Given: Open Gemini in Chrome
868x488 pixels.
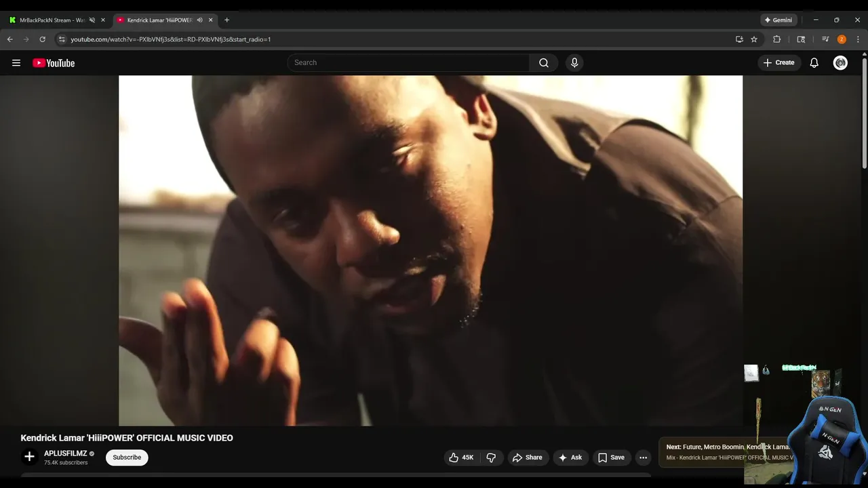Looking at the screenshot, I should (778, 20).
